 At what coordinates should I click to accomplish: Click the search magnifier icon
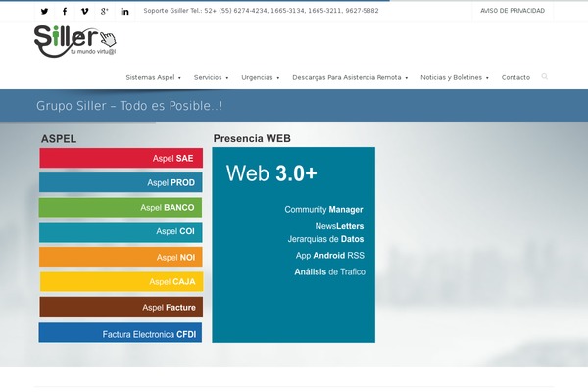(545, 76)
